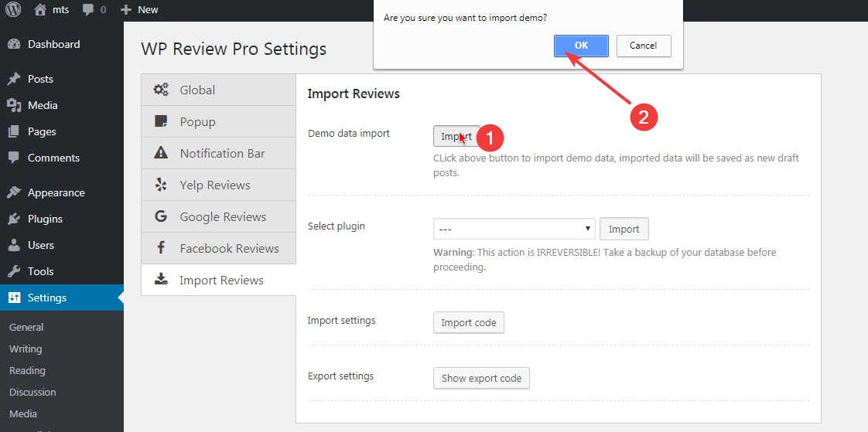This screenshot has height=432, width=868.
Task: Open the comments bubble icon in admin bar
Action: tap(88, 10)
